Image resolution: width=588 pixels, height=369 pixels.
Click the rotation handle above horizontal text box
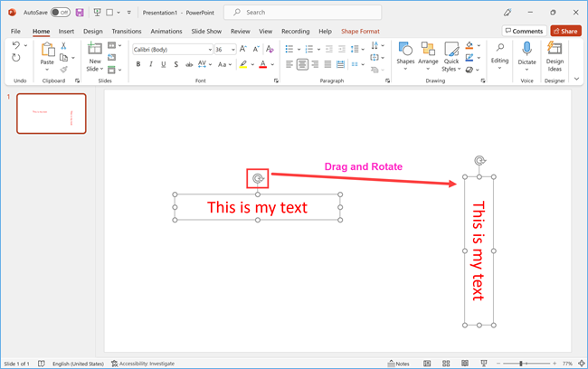[x=258, y=179]
